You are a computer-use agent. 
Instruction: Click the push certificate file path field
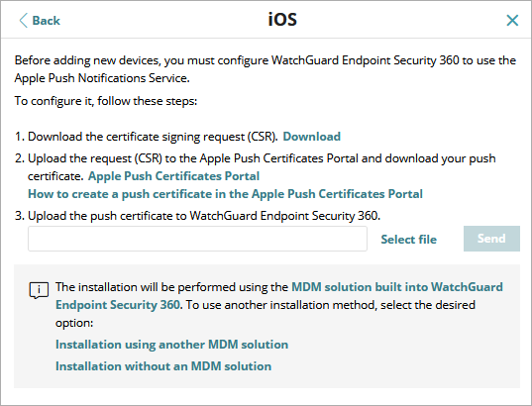coord(197,239)
